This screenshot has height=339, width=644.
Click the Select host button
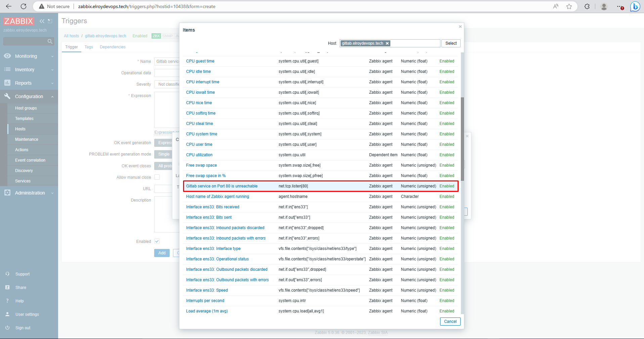[451, 43]
